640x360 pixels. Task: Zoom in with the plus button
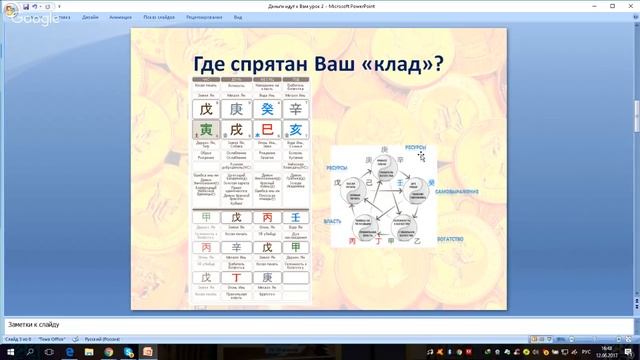coord(619,339)
